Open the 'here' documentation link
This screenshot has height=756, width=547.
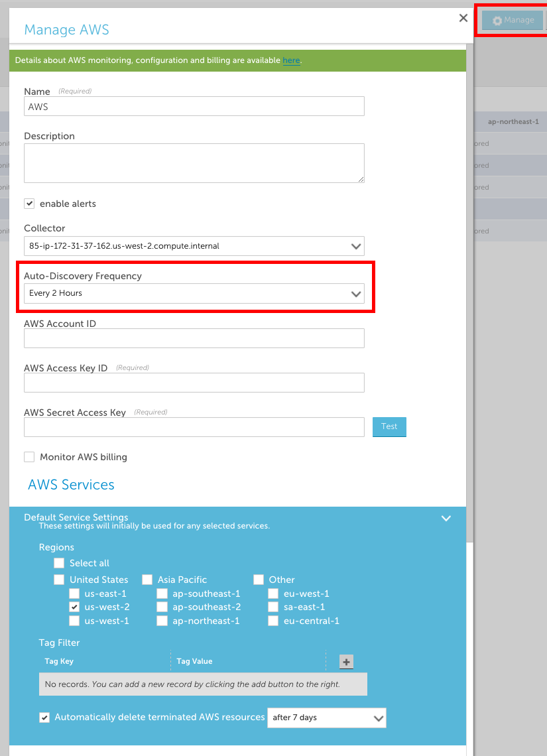pos(291,60)
